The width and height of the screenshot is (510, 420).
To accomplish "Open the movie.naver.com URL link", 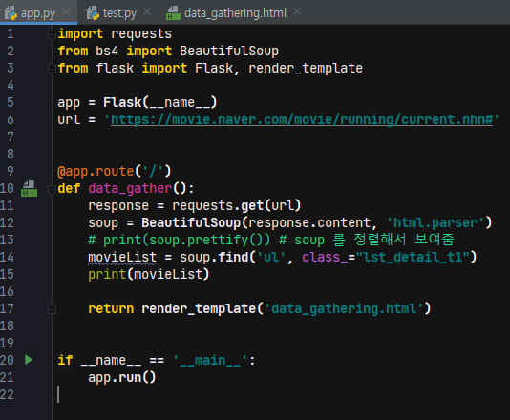I will (x=302, y=119).
